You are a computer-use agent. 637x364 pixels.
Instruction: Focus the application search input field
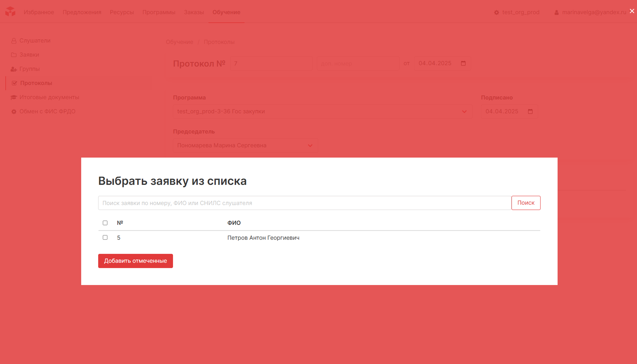(304, 203)
